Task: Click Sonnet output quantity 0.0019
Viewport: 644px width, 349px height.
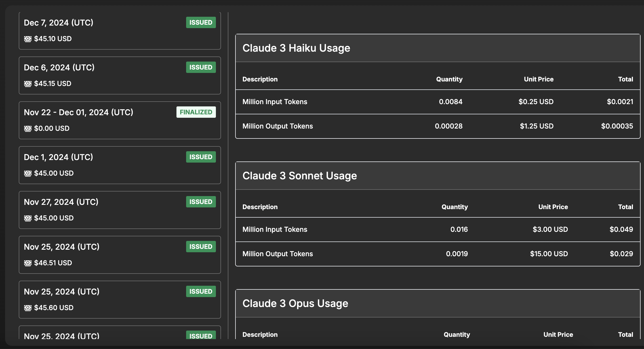Action: click(457, 254)
